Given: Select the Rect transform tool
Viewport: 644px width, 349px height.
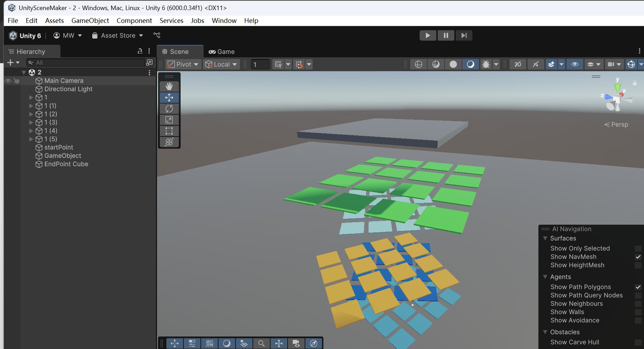Looking at the screenshot, I should tap(169, 131).
